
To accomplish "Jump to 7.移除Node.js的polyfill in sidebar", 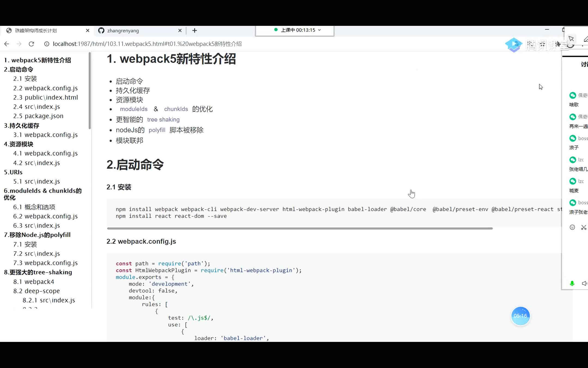I will point(37,235).
